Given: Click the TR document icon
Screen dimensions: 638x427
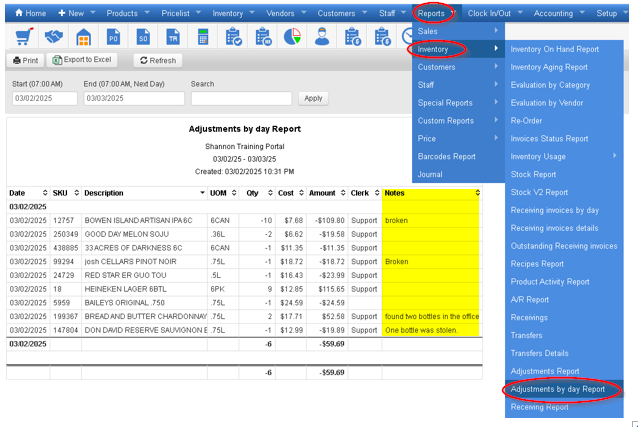Looking at the screenshot, I should [173, 37].
